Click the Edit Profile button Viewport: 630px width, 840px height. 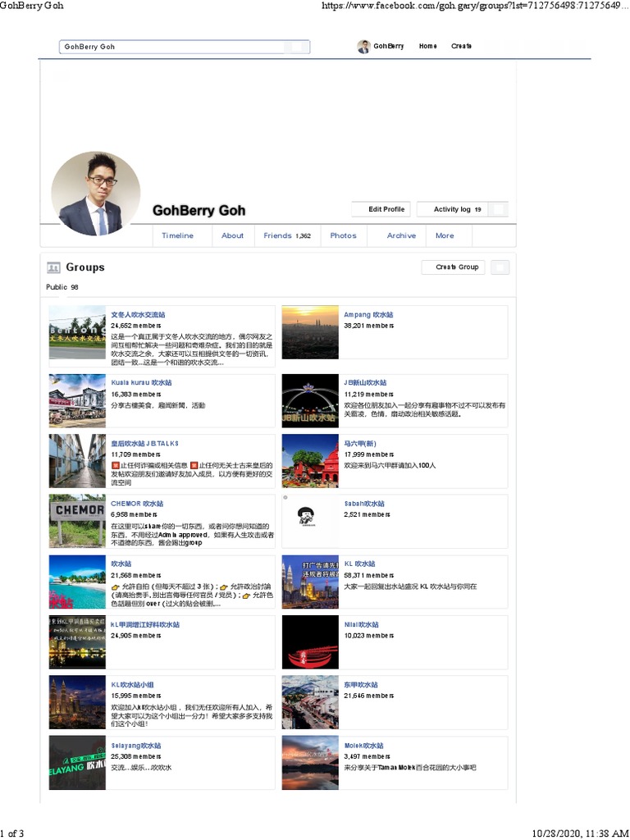pos(381,209)
